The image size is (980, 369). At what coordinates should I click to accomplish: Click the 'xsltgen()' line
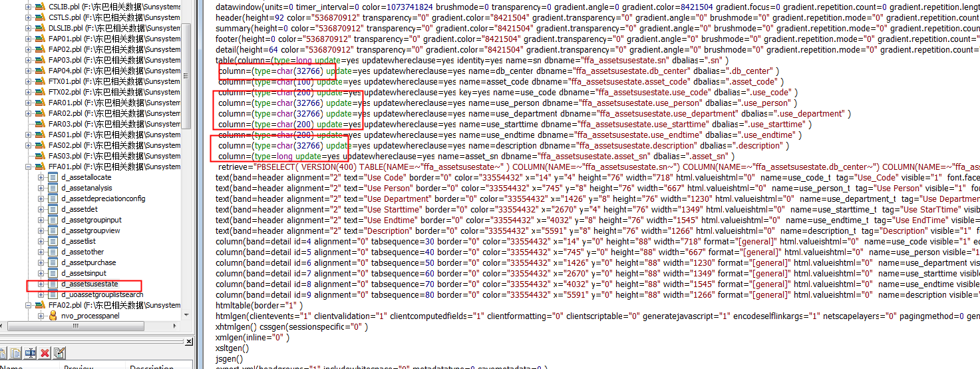[x=232, y=348]
